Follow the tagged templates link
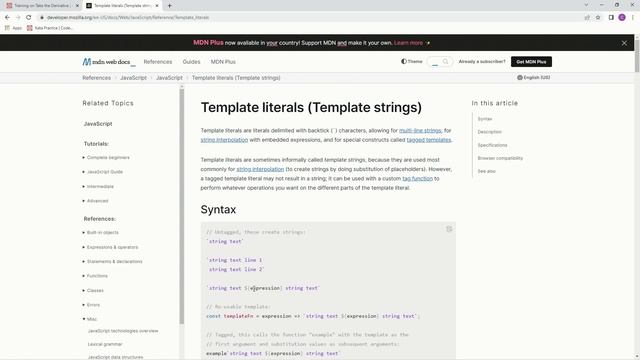 click(429, 140)
